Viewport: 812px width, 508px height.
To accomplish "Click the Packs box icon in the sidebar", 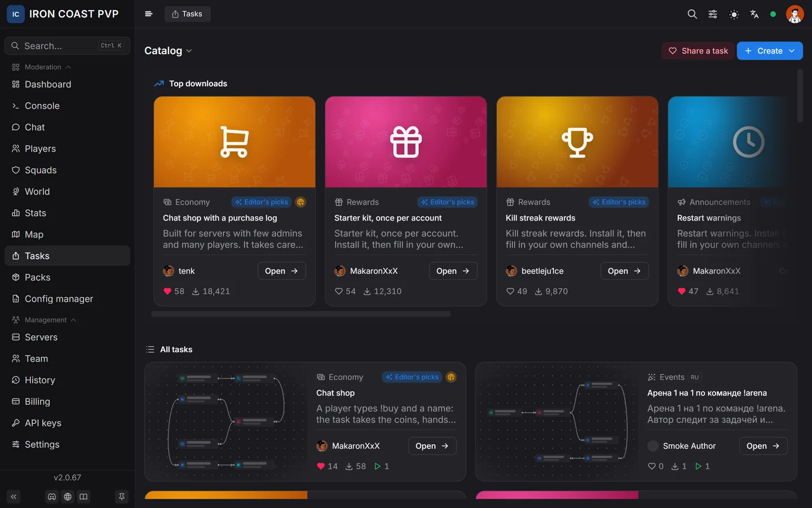I will [x=16, y=277].
